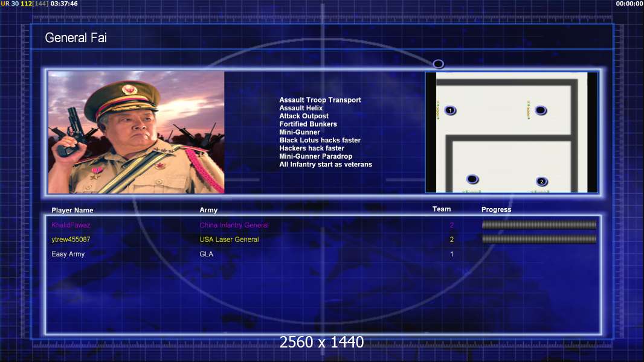Click the 00:00:00 game timer

630,4
